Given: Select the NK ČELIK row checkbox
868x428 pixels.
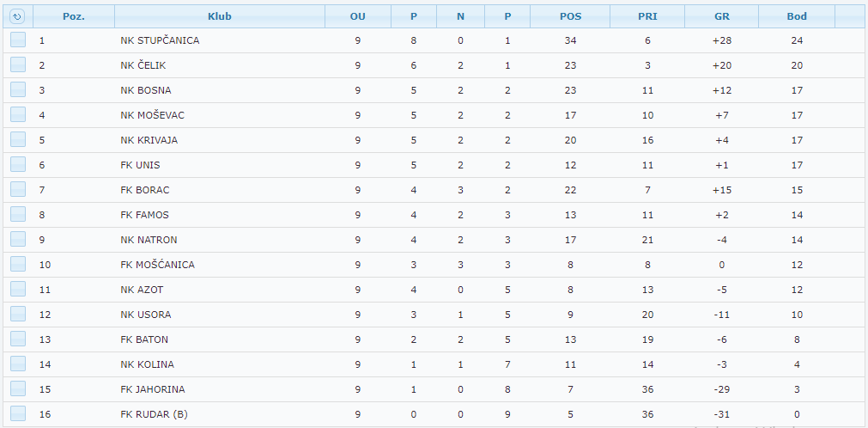Looking at the screenshot, I should [x=18, y=65].
